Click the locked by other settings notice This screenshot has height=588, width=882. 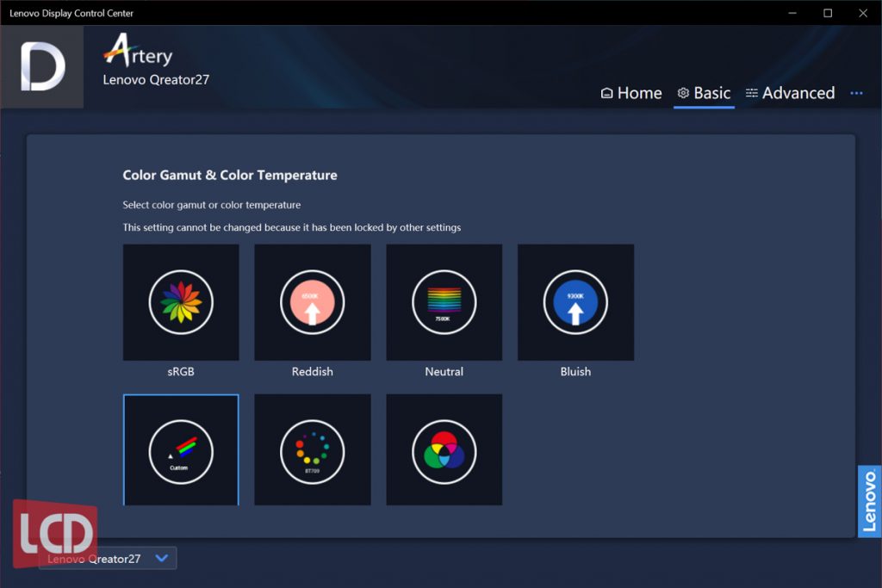[x=291, y=227]
